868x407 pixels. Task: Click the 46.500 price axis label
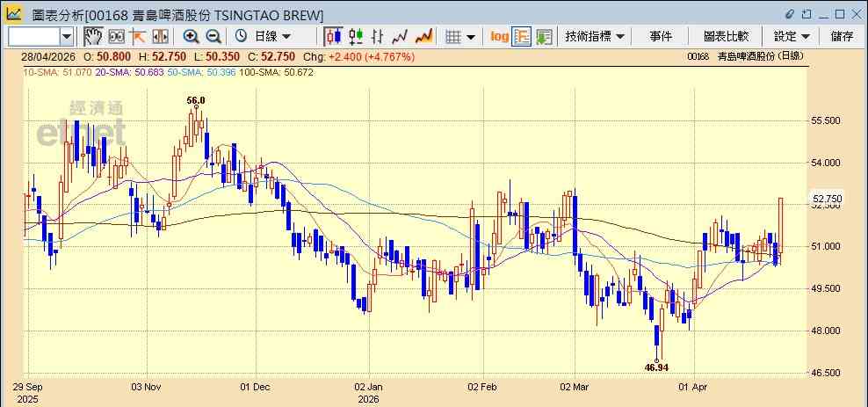(x=827, y=373)
